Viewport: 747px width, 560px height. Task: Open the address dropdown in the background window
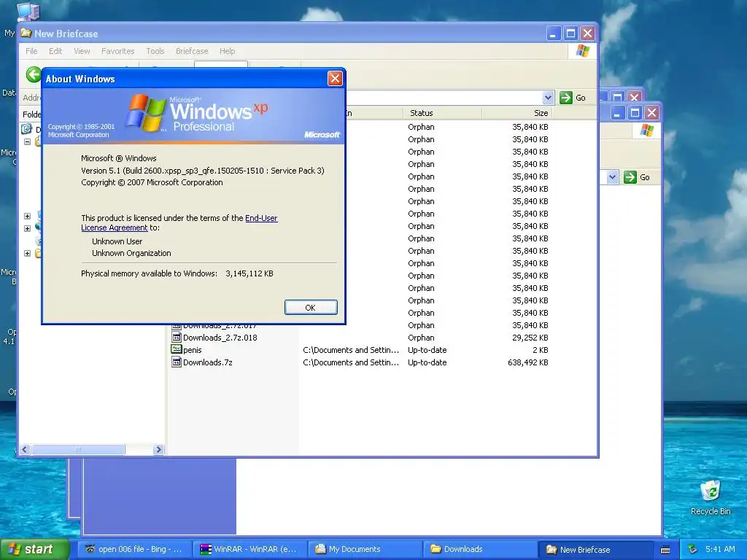tap(612, 177)
